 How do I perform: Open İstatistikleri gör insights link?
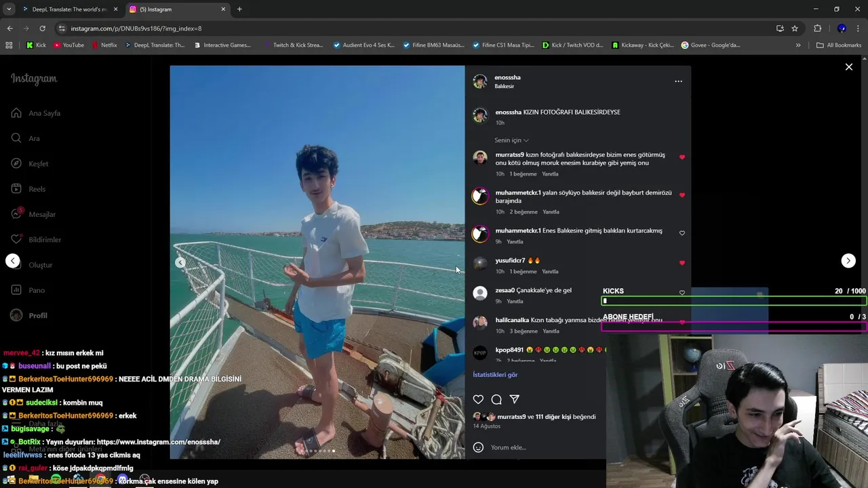495,375
